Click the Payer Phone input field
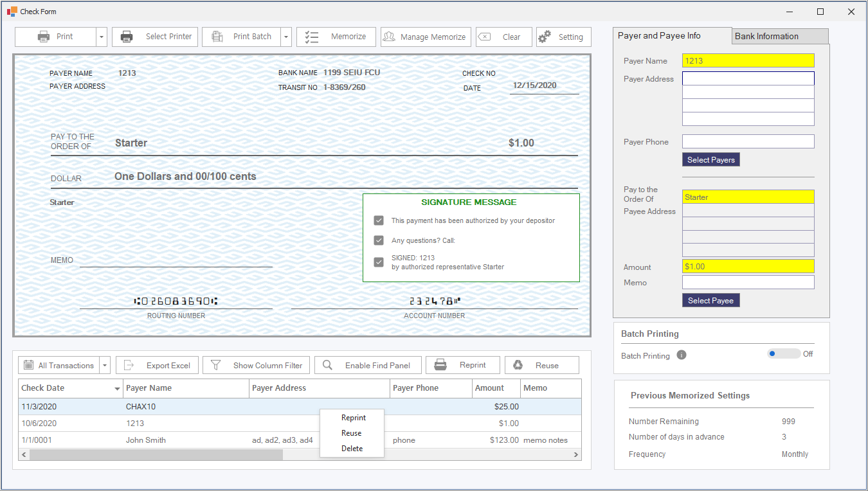The image size is (868, 491). [748, 141]
